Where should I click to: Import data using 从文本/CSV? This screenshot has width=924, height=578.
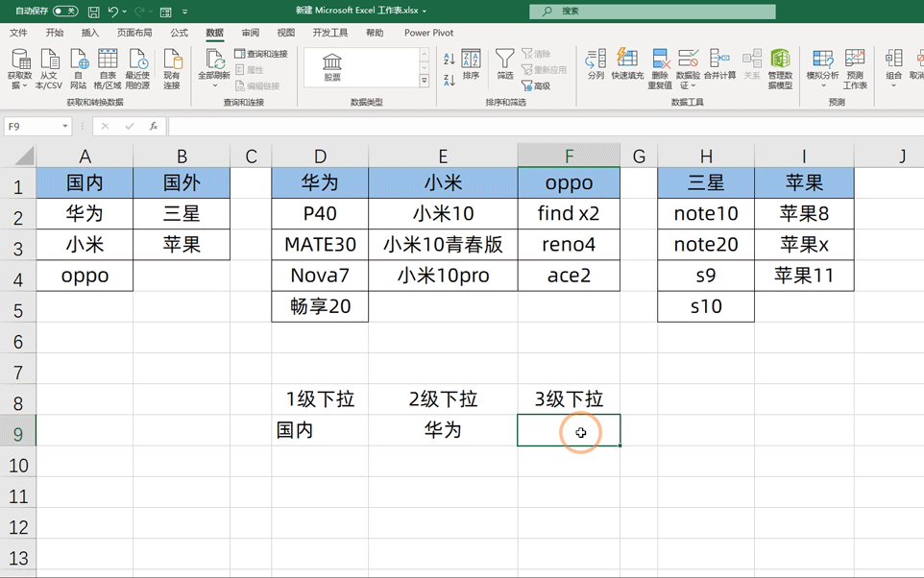[49, 69]
